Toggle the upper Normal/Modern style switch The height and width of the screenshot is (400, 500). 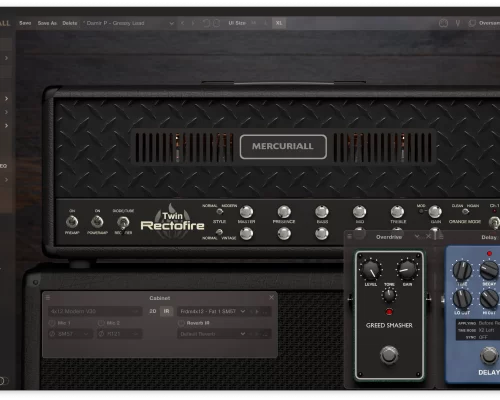219,211
